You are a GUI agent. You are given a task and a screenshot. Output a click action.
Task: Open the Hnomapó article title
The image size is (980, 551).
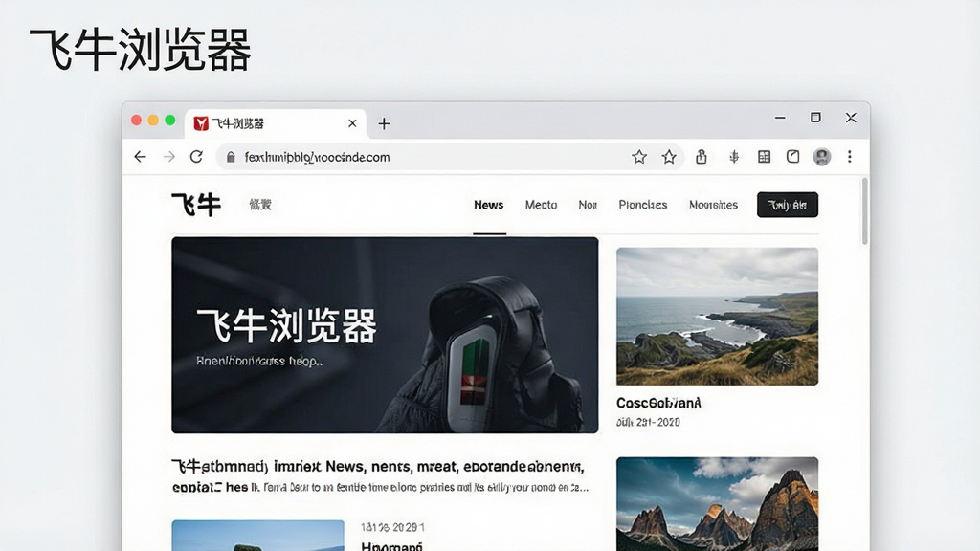click(391, 546)
